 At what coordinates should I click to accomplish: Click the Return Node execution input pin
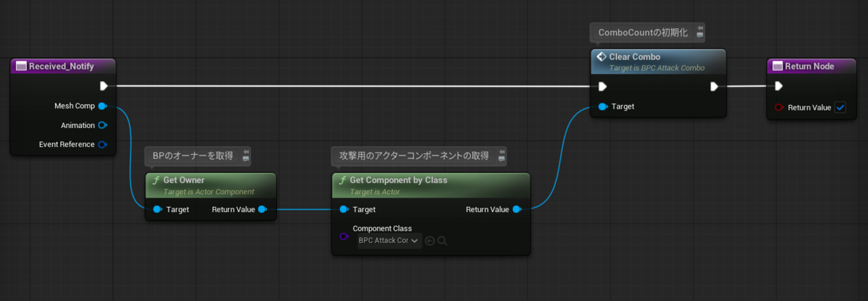click(x=778, y=86)
